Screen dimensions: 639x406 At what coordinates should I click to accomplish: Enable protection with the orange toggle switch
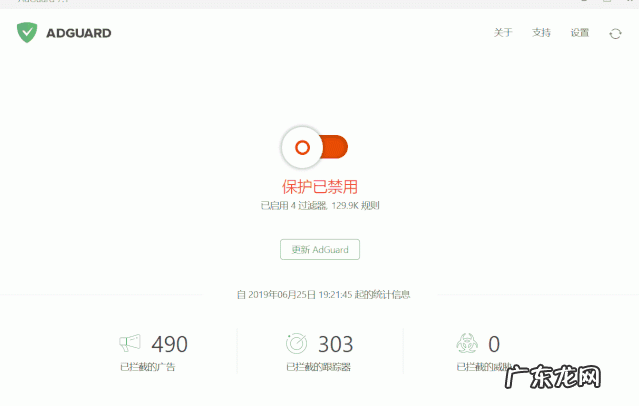pyautogui.click(x=315, y=147)
